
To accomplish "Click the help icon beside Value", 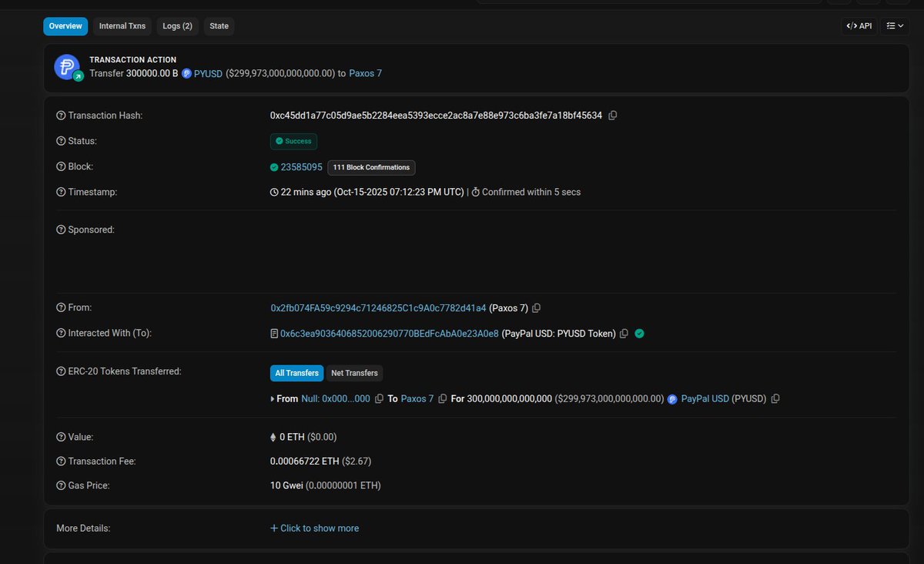I will click(x=61, y=437).
